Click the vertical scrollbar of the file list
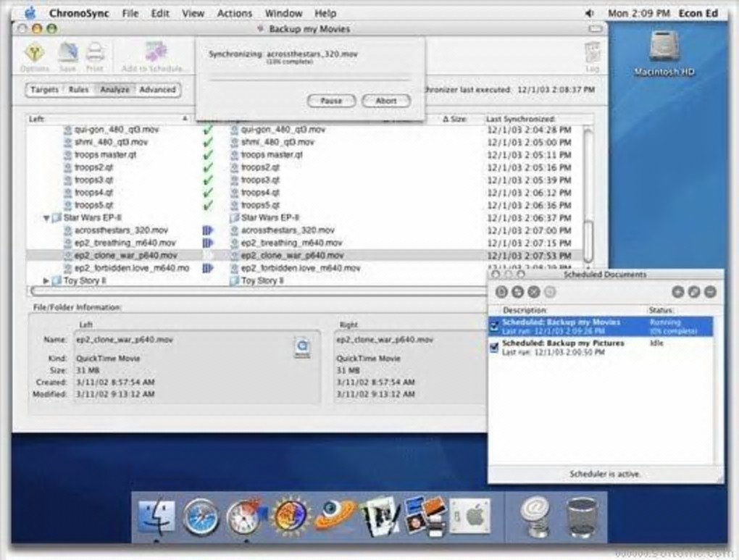739x560 pixels. pyautogui.click(x=588, y=196)
